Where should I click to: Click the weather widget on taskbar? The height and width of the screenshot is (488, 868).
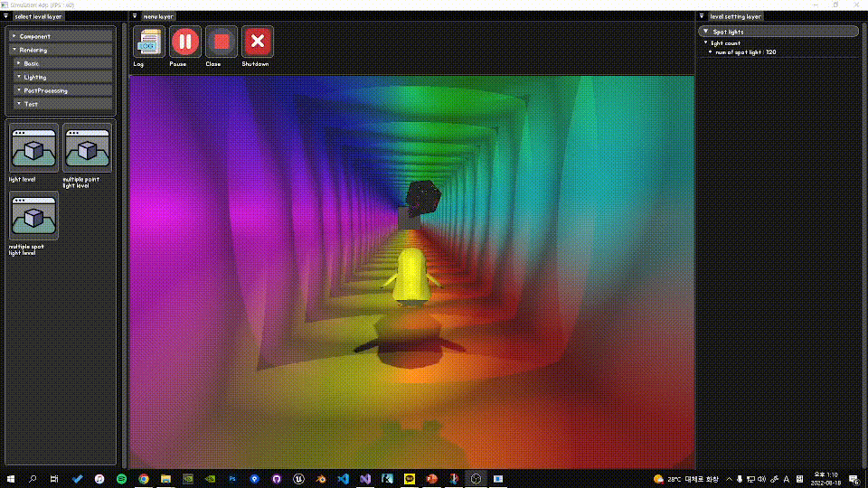point(685,479)
